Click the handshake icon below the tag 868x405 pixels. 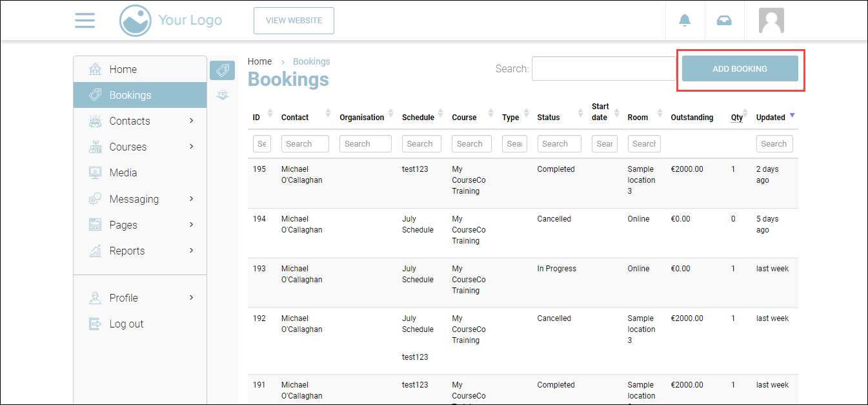tap(222, 95)
